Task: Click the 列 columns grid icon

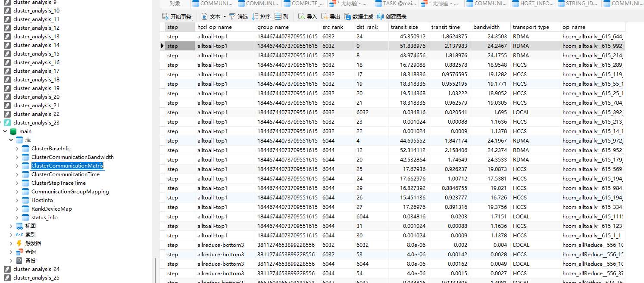Action: click(x=278, y=16)
